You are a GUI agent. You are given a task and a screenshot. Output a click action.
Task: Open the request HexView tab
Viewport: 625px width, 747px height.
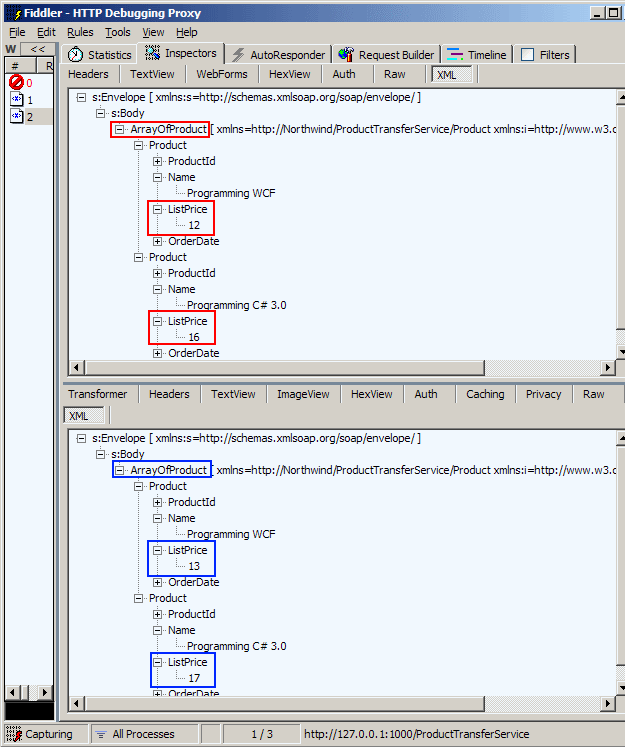tap(289, 74)
